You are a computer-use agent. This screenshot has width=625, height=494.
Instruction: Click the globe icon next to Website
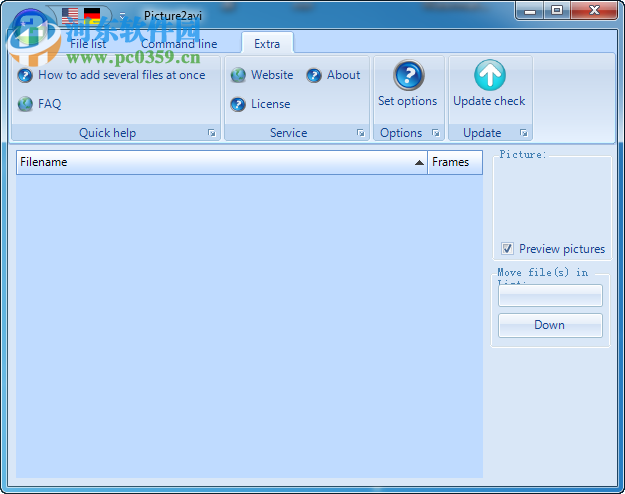pos(238,75)
